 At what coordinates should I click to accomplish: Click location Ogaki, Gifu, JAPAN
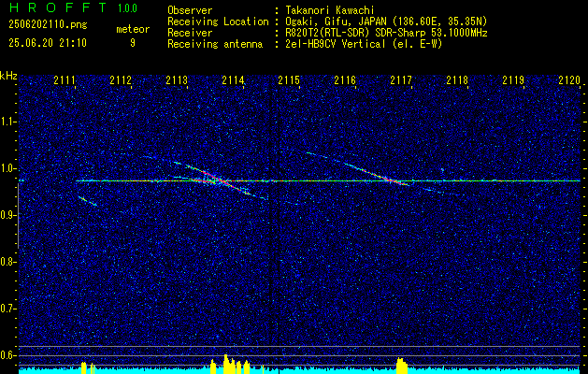pos(335,22)
